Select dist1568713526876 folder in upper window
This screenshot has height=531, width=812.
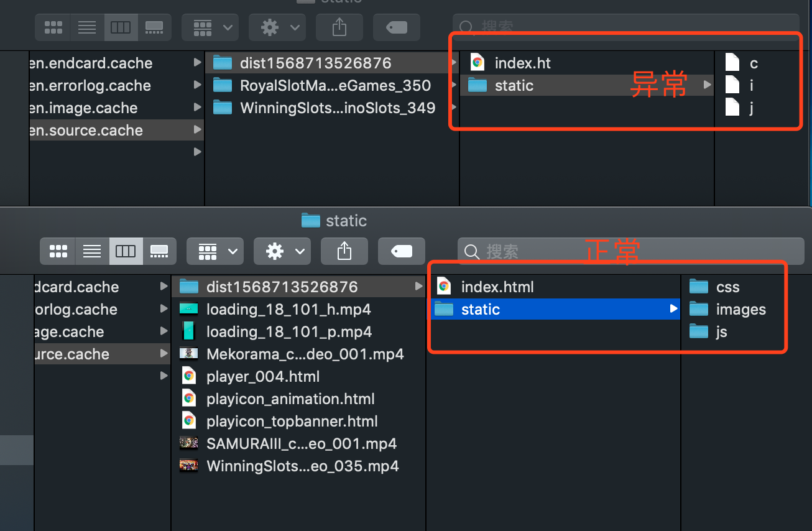click(x=332, y=63)
